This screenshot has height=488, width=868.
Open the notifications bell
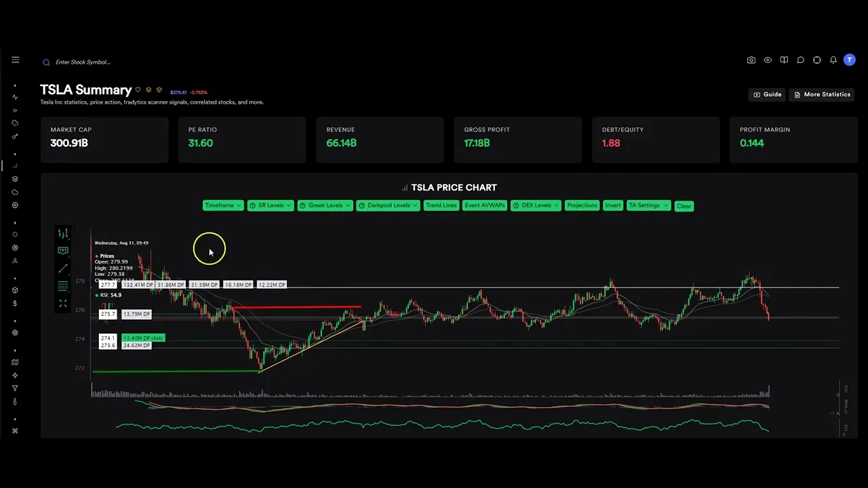833,60
